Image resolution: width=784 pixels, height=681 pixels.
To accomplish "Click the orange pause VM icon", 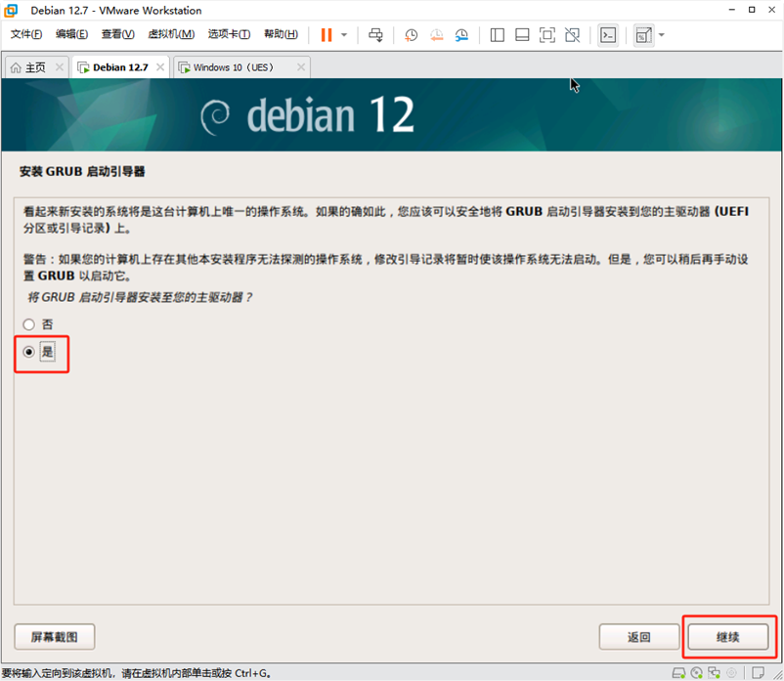I will 326,35.
